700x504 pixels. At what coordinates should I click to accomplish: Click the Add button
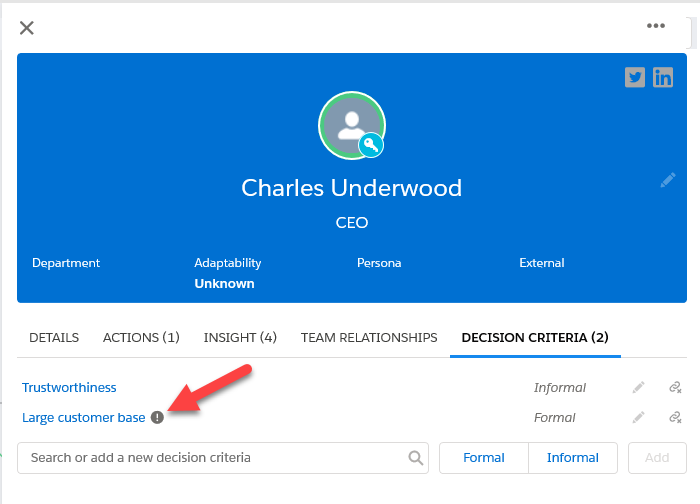pos(657,458)
